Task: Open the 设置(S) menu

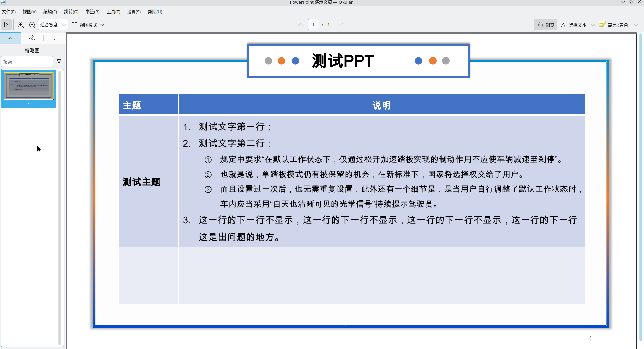Action: coord(134,12)
